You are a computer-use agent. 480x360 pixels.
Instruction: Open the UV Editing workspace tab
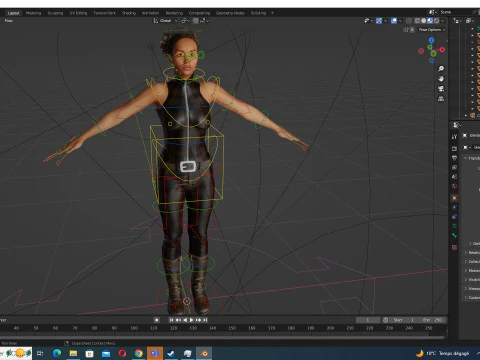coord(78,13)
